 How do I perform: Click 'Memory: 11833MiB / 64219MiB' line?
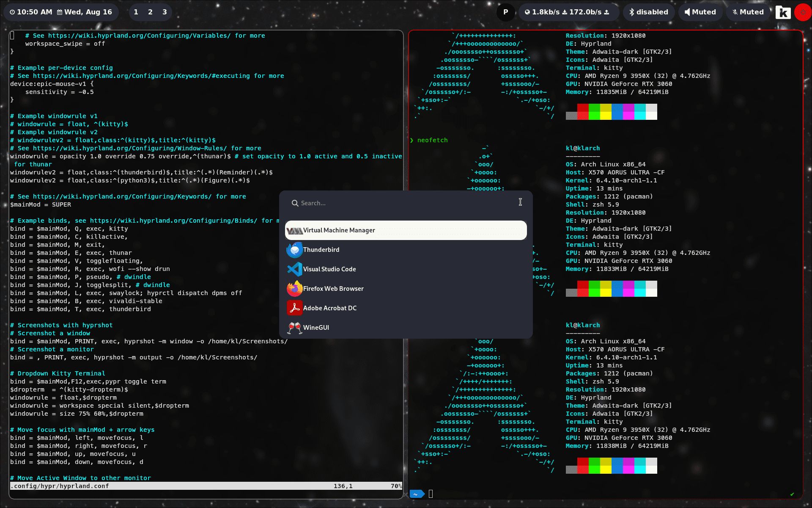[617, 269]
